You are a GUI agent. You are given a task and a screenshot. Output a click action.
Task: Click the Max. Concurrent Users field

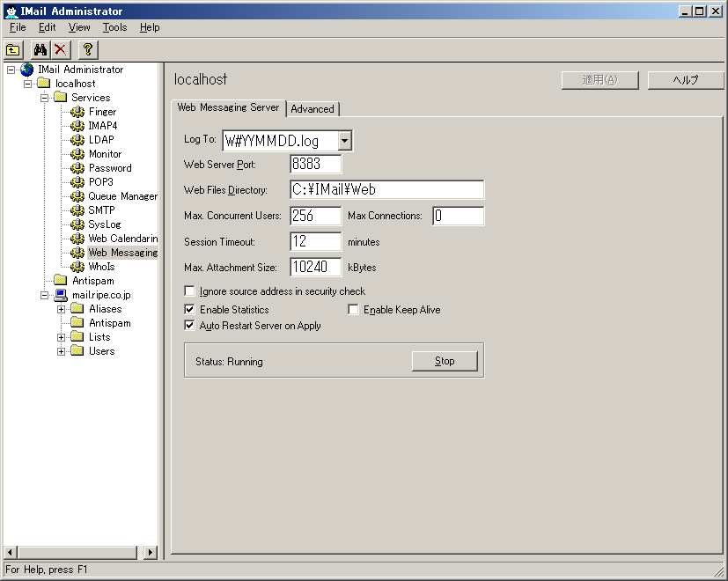click(316, 216)
